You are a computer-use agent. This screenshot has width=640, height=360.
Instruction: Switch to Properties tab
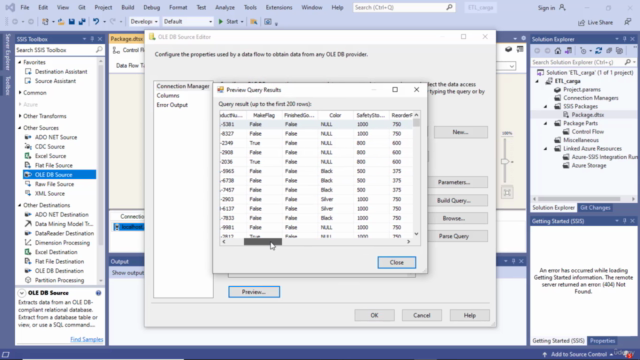coord(602,341)
